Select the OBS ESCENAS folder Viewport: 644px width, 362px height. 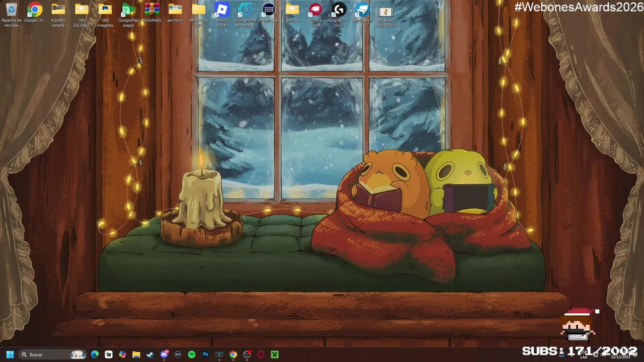tap(82, 15)
